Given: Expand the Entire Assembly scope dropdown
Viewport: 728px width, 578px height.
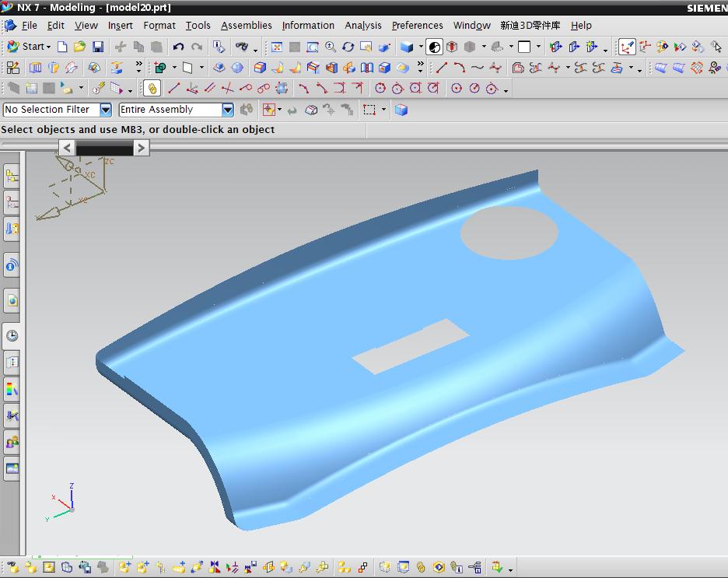Looking at the screenshot, I should point(227,110).
